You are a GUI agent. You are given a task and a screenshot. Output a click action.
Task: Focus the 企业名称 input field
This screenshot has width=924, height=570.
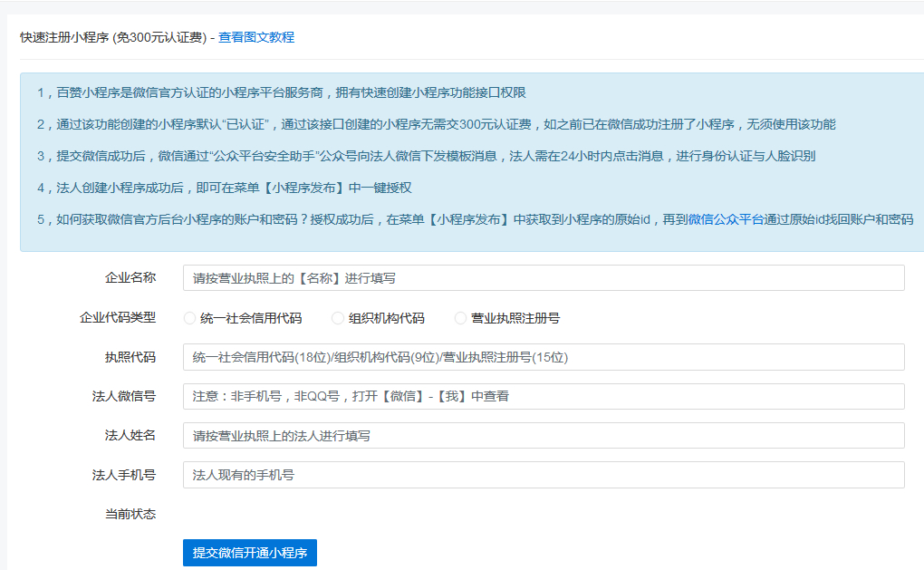click(x=544, y=277)
